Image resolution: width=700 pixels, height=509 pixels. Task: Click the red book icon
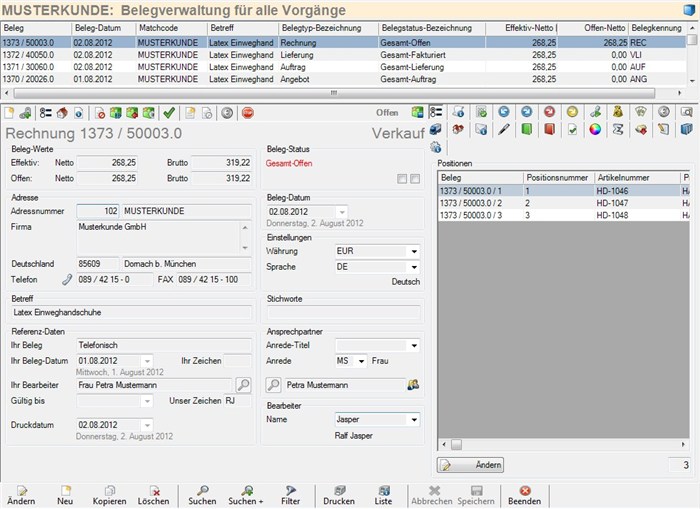[x=550, y=130]
